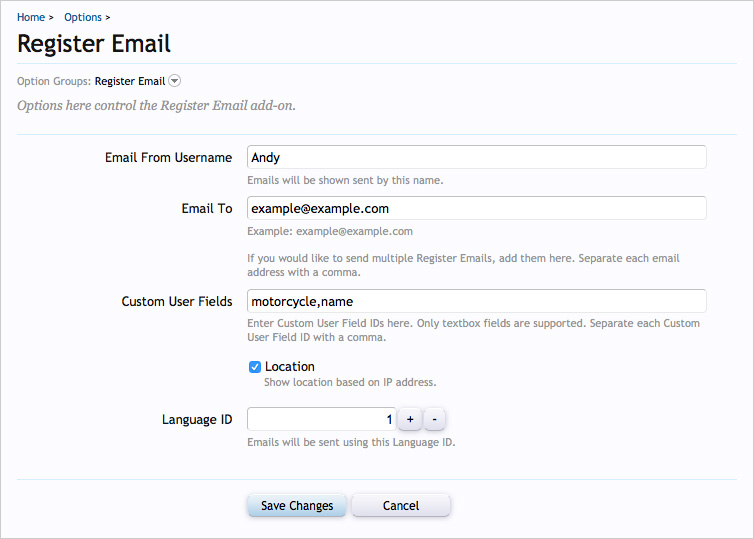
Task: Click the Language ID number field
Action: 322,419
